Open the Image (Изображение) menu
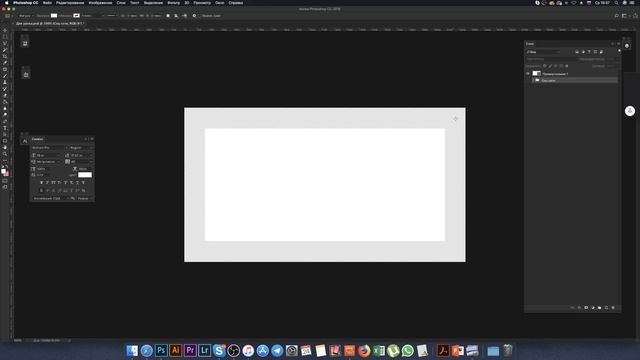The width and height of the screenshot is (640, 360). pos(100,3)
